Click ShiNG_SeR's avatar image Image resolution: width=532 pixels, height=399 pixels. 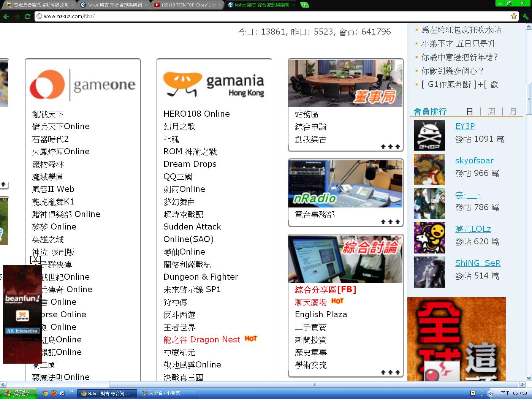pyautogui.click(x=429, y=272)
